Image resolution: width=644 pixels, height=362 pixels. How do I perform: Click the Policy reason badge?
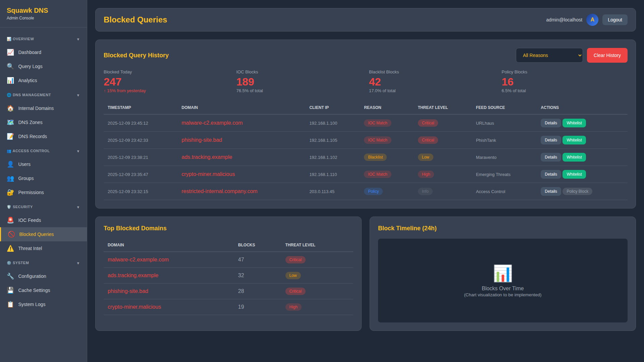point(373,191)
